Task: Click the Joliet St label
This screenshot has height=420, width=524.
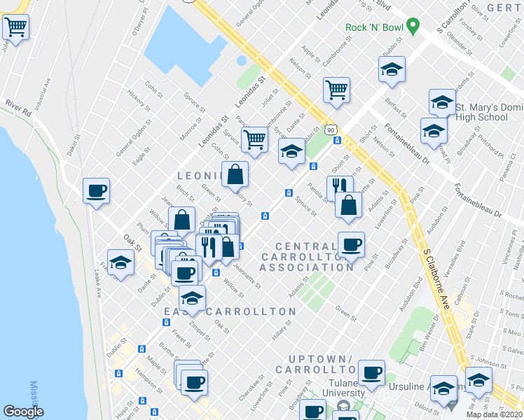Action: point(269,98)
